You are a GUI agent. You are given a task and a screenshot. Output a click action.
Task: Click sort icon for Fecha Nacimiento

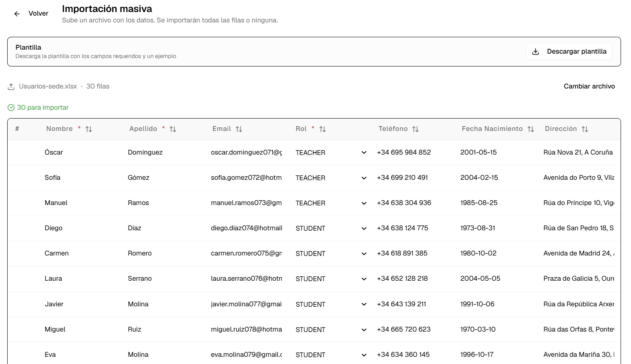[531, 129]
